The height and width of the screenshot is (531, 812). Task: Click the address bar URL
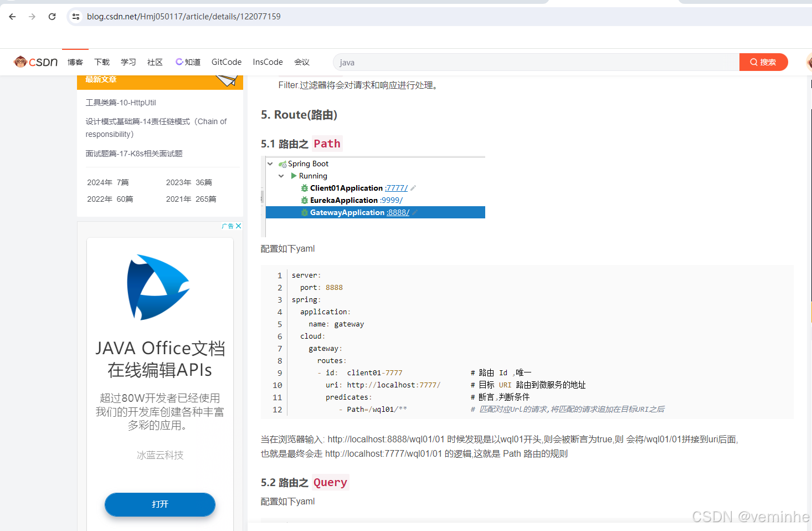click(184, 17)
